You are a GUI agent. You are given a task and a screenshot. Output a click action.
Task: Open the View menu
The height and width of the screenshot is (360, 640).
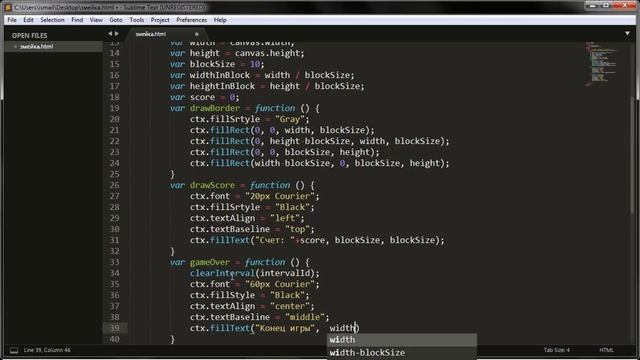click(96, 20)
